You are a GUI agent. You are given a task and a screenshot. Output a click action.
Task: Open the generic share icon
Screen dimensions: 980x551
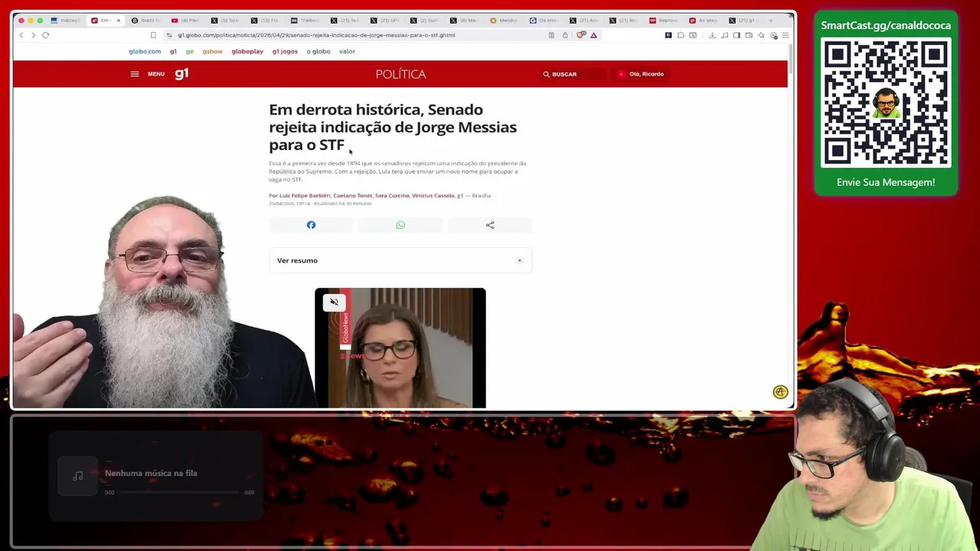(x=490, y=225)
